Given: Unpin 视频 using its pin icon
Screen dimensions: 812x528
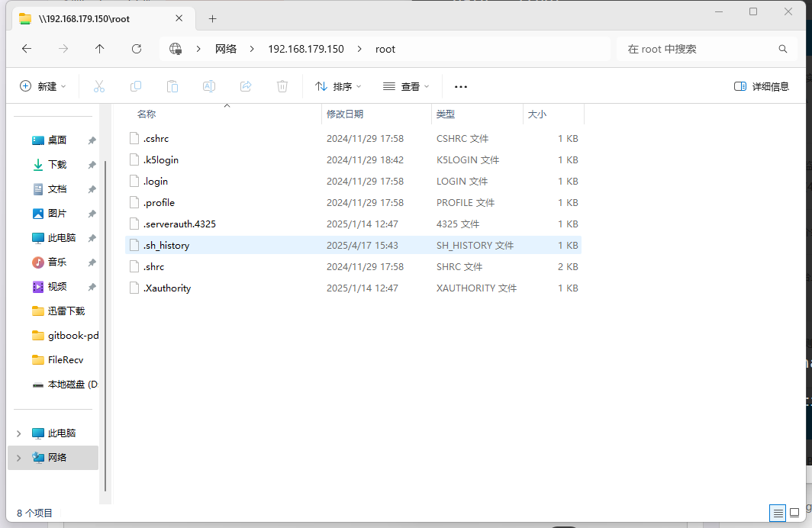Looking at the screenshot, I should point(92,286).
